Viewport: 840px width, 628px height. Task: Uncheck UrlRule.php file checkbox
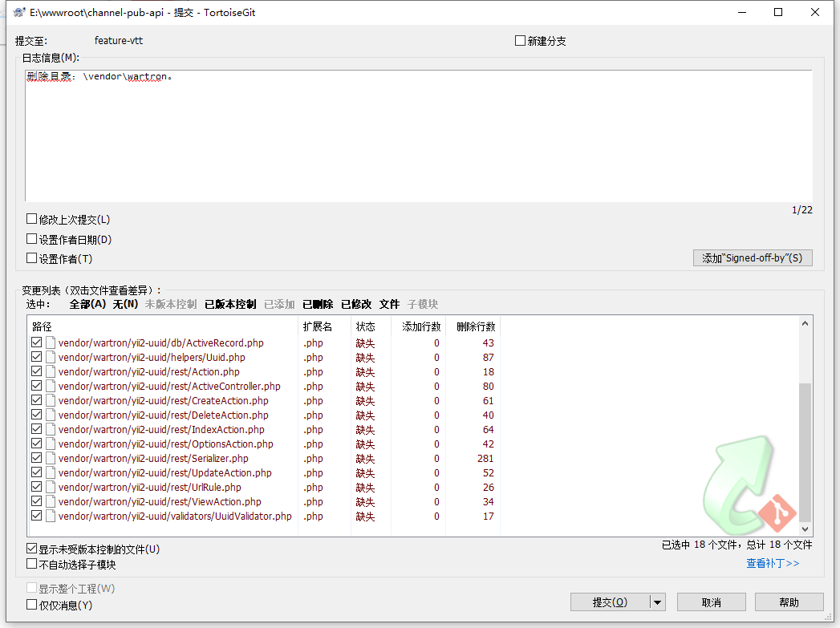pos(36,487)
